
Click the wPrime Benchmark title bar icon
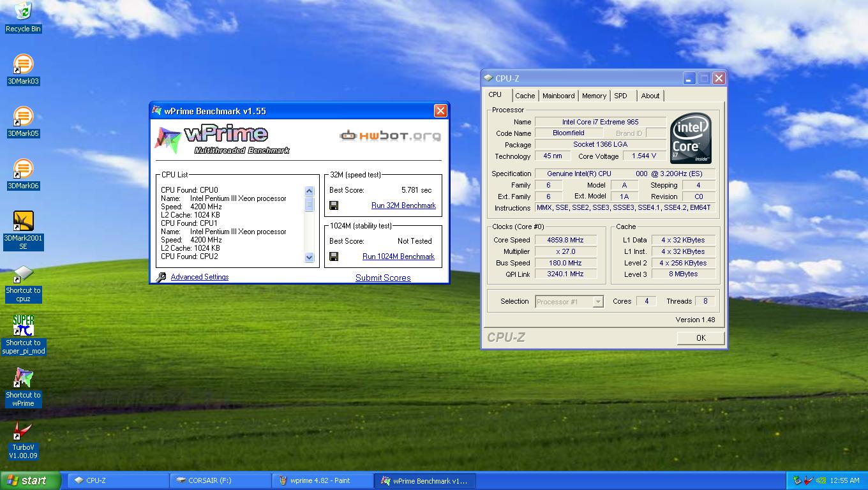point(157,110)
